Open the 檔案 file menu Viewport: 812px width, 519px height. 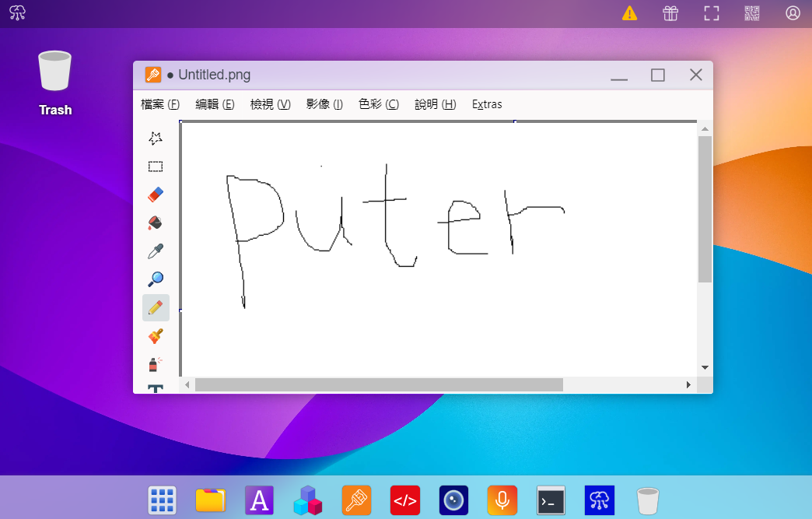tap(159, 103)
